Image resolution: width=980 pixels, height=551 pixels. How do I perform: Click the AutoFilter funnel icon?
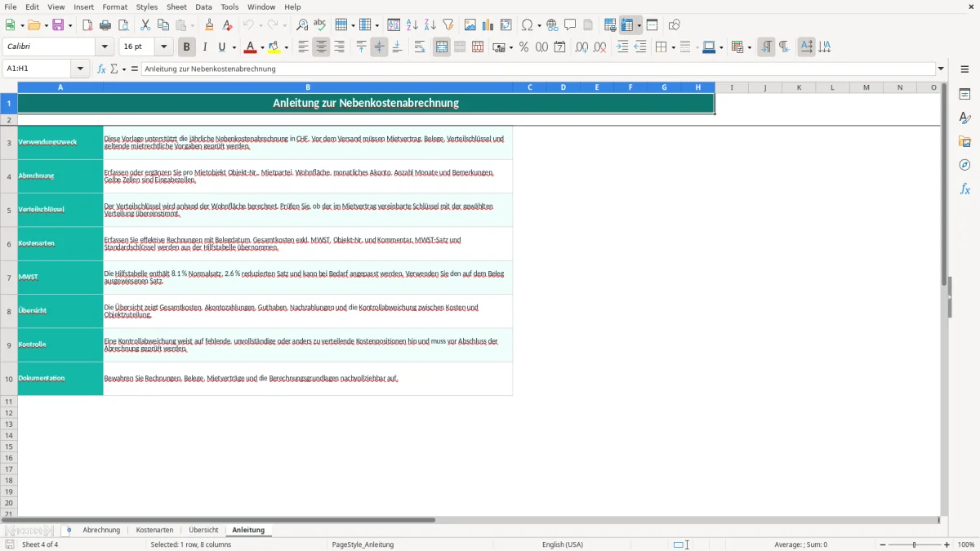[x=448, y=25]
